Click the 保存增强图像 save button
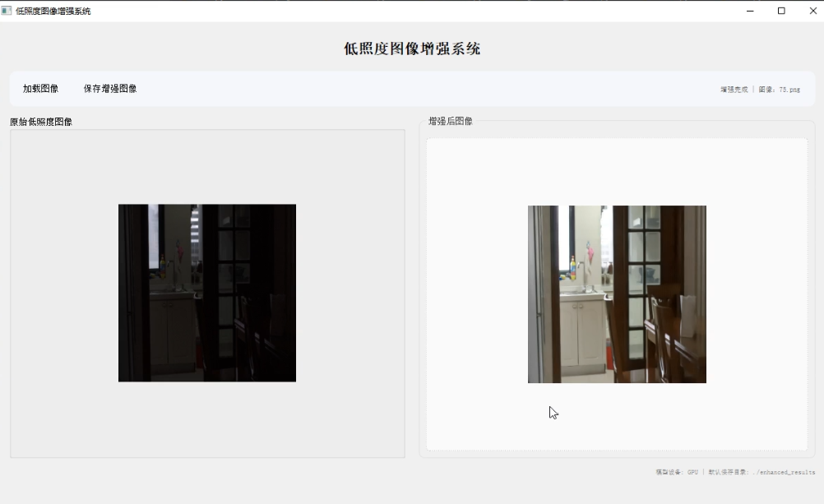The image size is (824, 504). pyautogui.click(x=110, y=89)
